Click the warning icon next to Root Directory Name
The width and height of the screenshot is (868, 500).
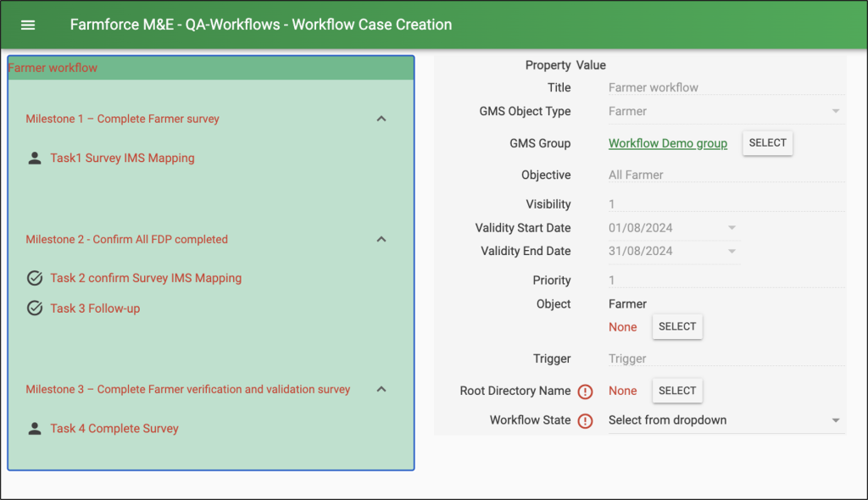tap(585, 391)
